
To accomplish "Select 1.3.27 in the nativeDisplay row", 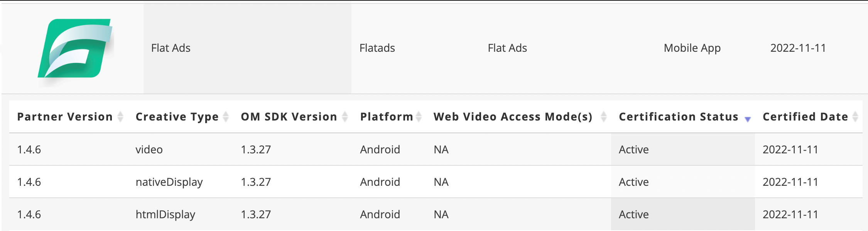I will [256, 182].
